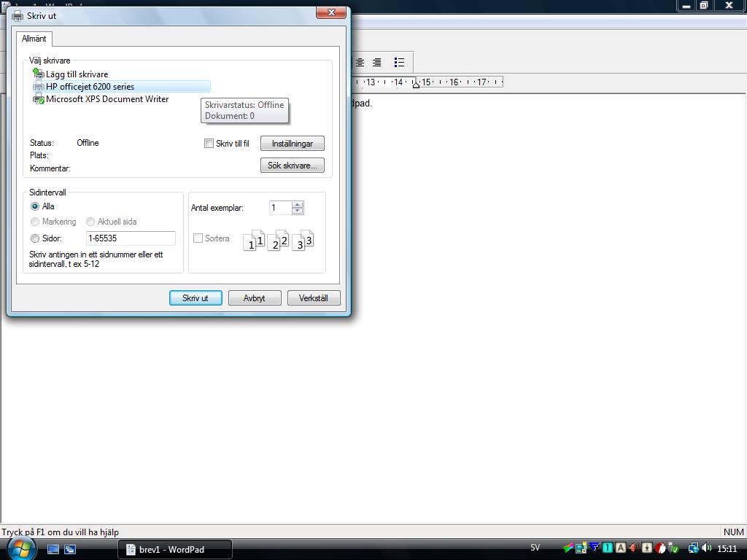Click the collated pages 1-1 preview icon
747x560 pixels.
254,241
